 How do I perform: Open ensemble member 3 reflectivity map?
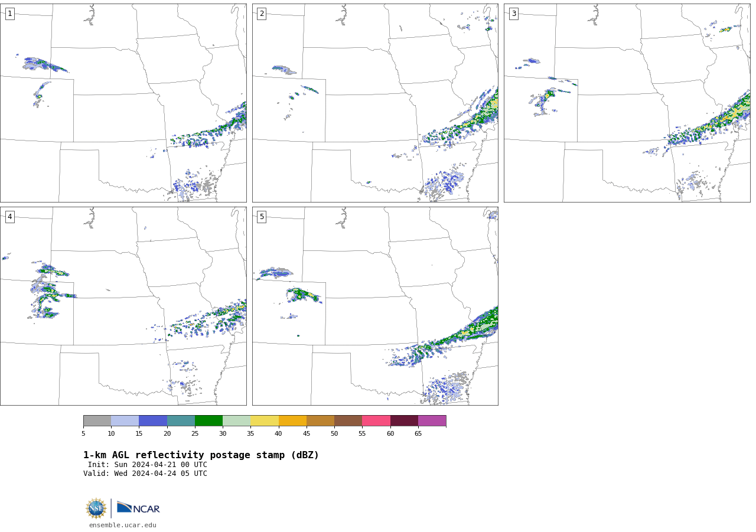(627, 103)
